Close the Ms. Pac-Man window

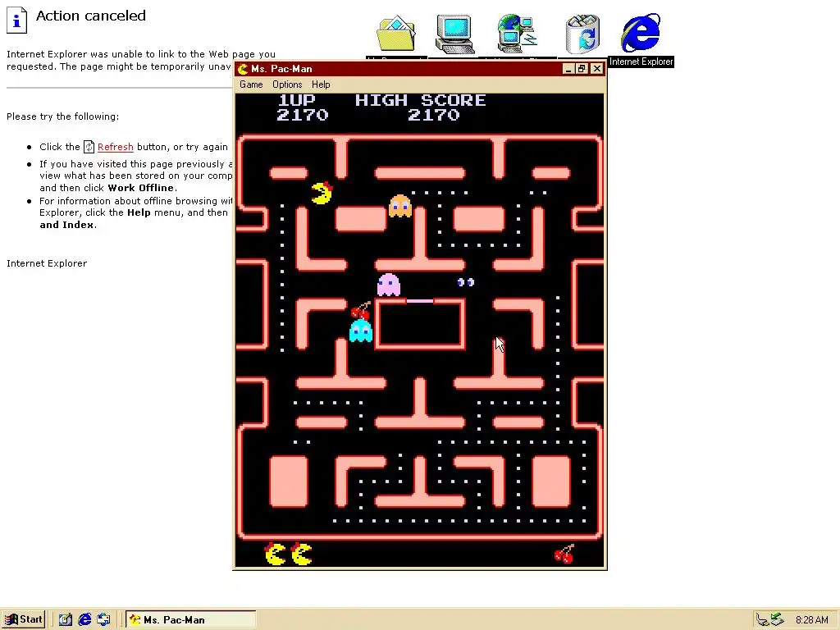coord(597,69)
